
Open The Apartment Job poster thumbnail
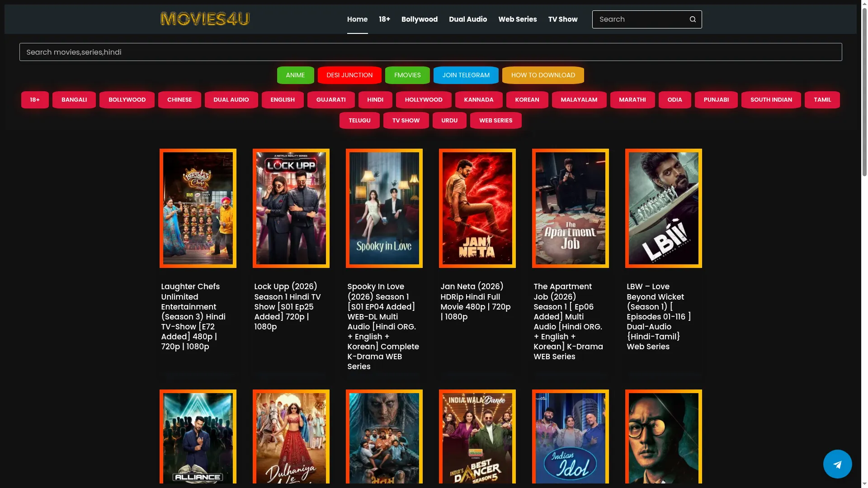pos(571,208)
